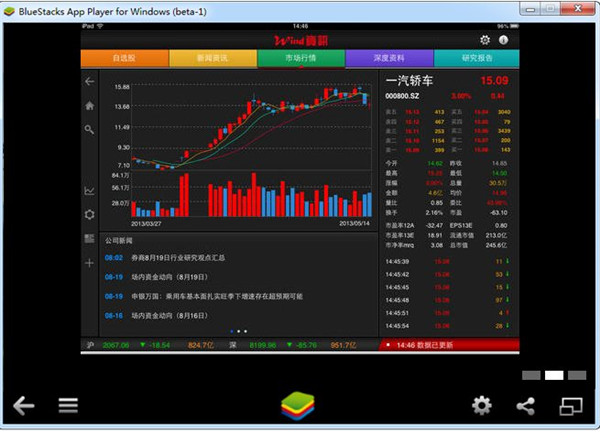The height and width of the screenshot is (432, 600).
Task: Switch to the 深度资料 tab
Action: click(389, 58)
